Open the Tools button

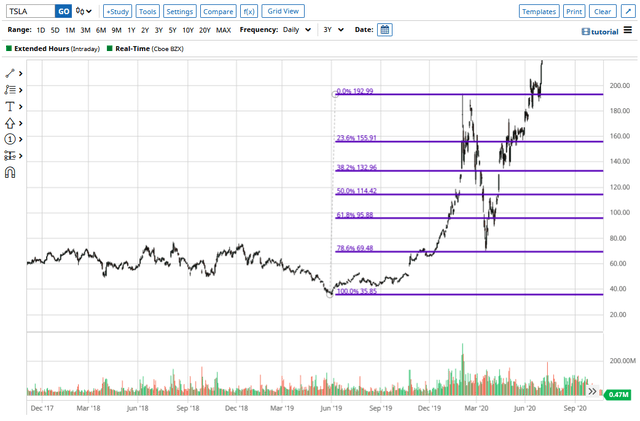point(147,11)
